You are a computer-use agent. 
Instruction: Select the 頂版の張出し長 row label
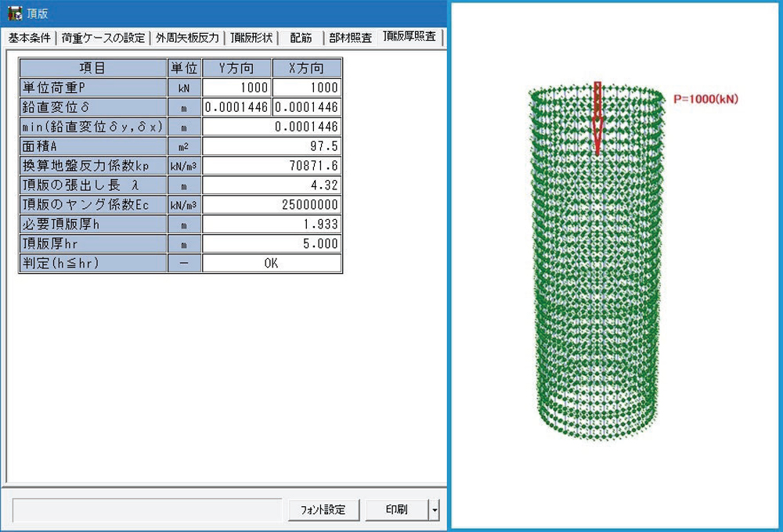point(92,185)
